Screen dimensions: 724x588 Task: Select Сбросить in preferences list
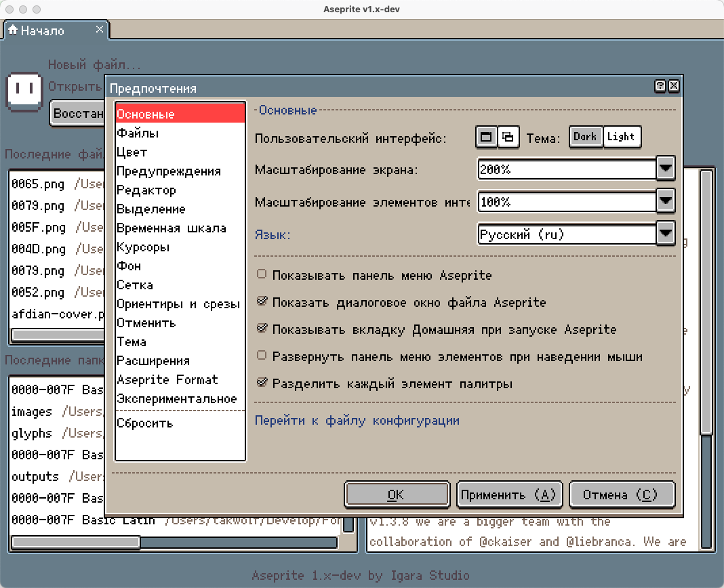(x=180, y=423)
